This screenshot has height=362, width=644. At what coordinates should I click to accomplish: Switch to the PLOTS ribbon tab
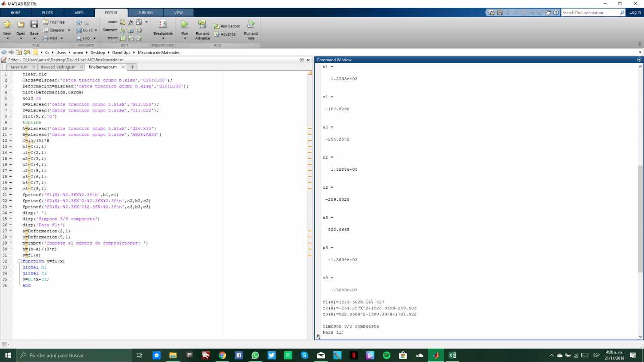point(47,13)
